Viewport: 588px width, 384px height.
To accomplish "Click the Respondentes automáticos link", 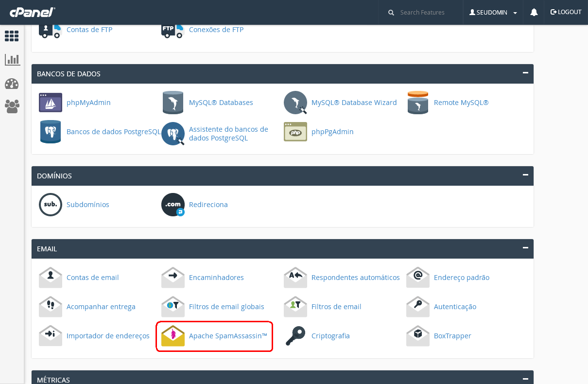I will (356, 278).
